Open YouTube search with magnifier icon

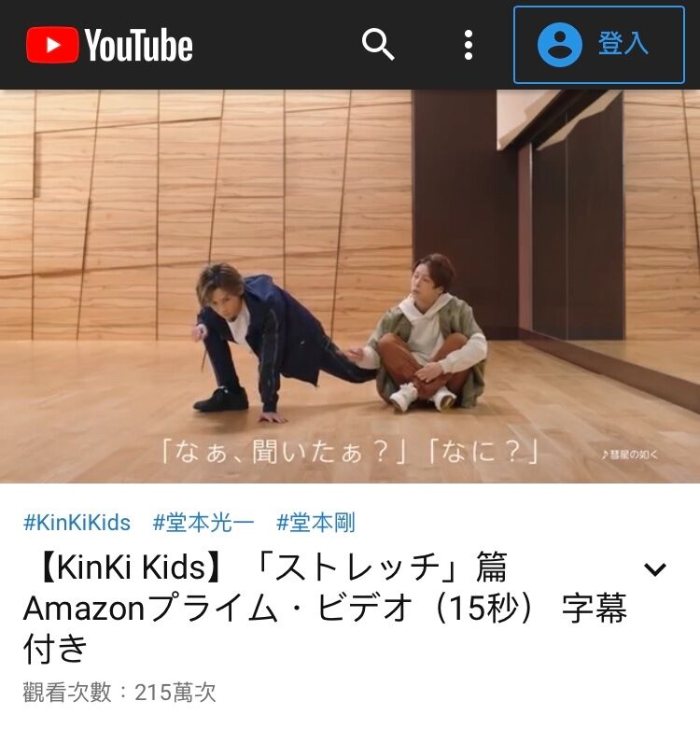(378, 44)
